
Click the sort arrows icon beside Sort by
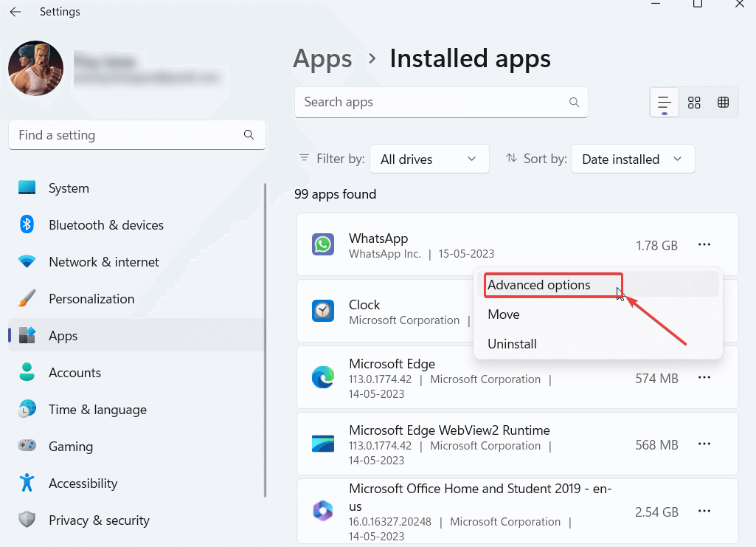click(x=512, y=158)
